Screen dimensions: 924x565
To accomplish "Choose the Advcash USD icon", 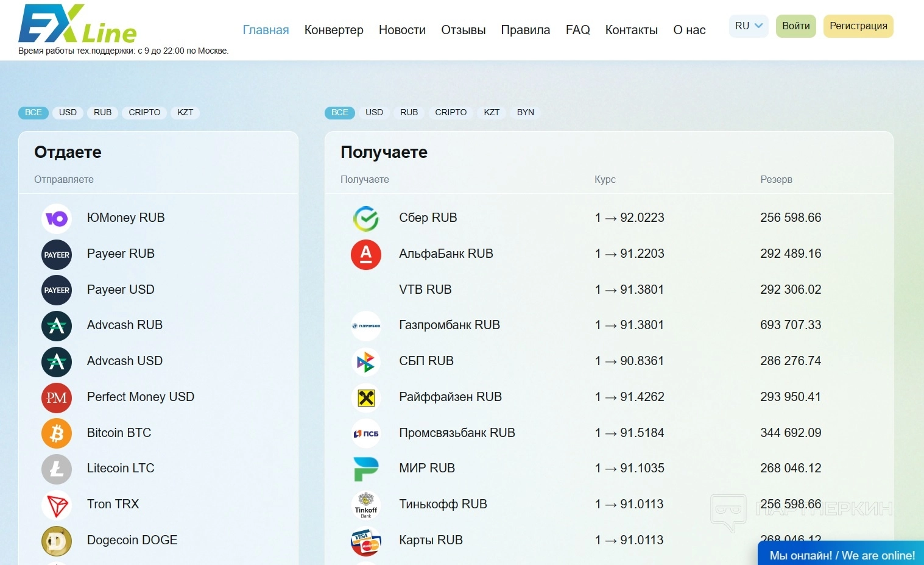I will tap(57, 361).
